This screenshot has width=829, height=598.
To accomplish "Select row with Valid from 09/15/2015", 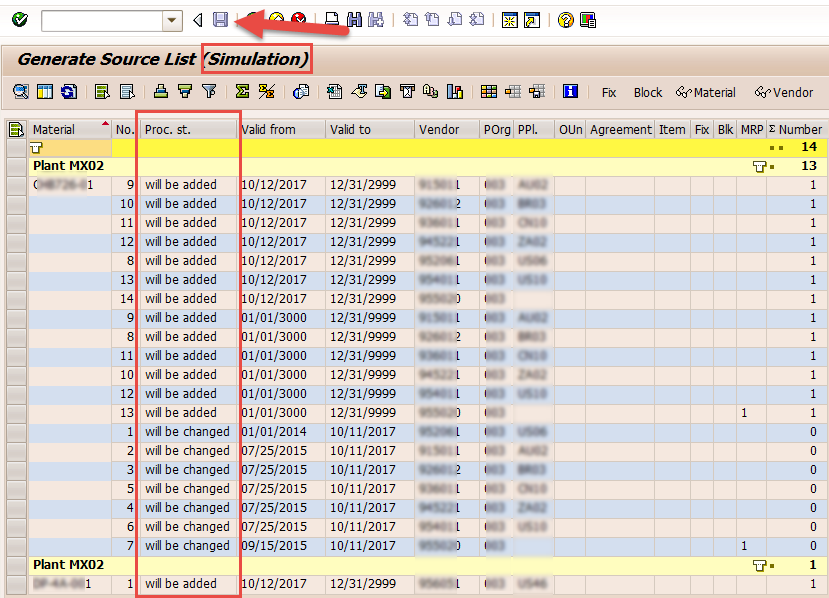I will click(16, 546).
